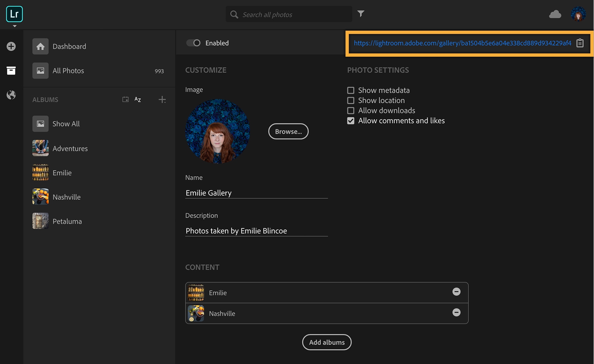Screen dimensions: 594x364
Task: Go to the Dashboard section
Action: pyautogui.click(x=69, y=46)
